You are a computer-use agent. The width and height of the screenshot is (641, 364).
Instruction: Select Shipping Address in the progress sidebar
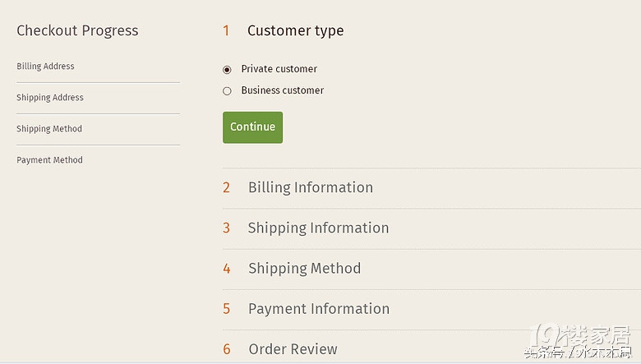[x=50, y=98]
